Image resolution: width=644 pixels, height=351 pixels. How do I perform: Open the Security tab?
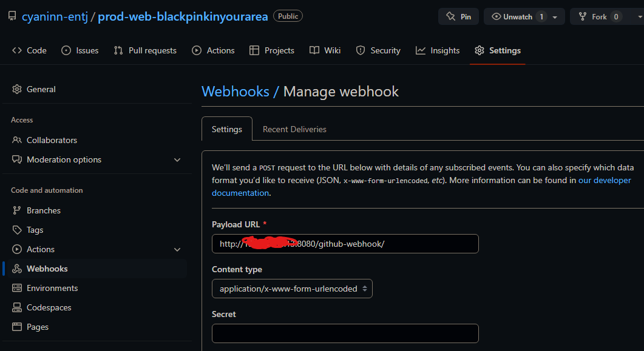[378, 50]
